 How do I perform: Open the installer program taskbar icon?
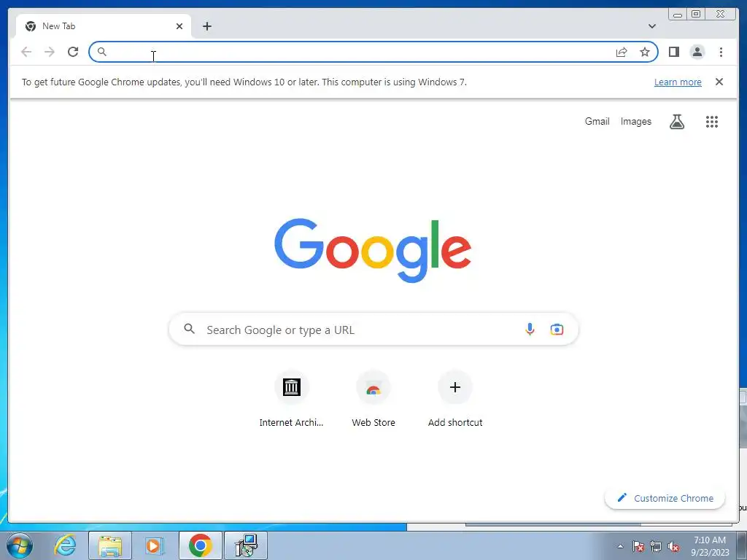click(x=246, y=545)
